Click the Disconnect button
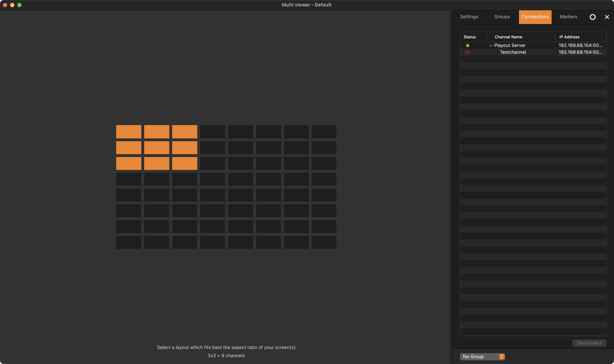Viewport: 614px width, 364px height. click(589, 343)
